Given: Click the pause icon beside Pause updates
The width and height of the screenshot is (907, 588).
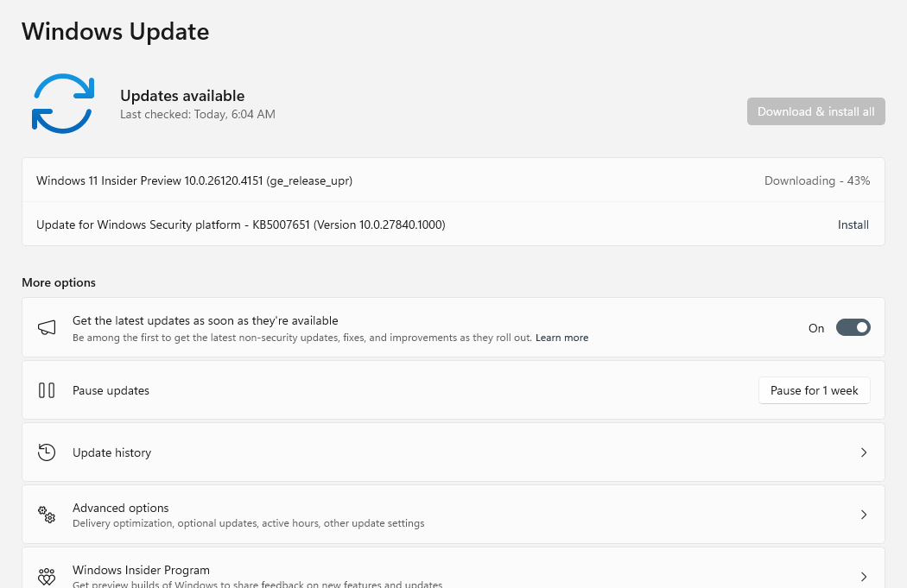Looking at the screenshot, I should click(x=47, y=390).
